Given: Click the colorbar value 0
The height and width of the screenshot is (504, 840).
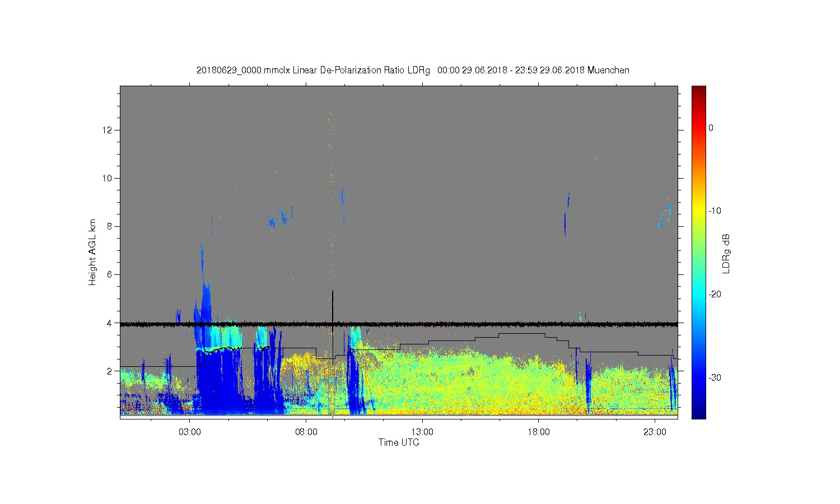Looking at the screenshot, I should coord(711,128).
